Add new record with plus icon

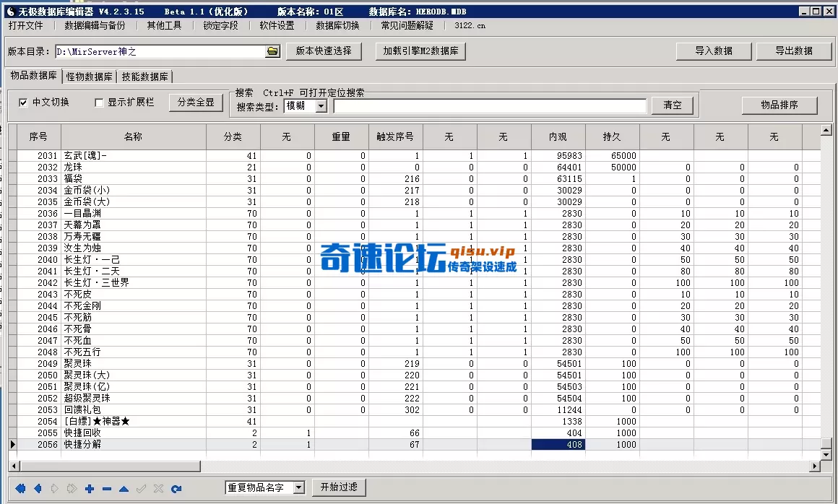click(x=90, y=489)
